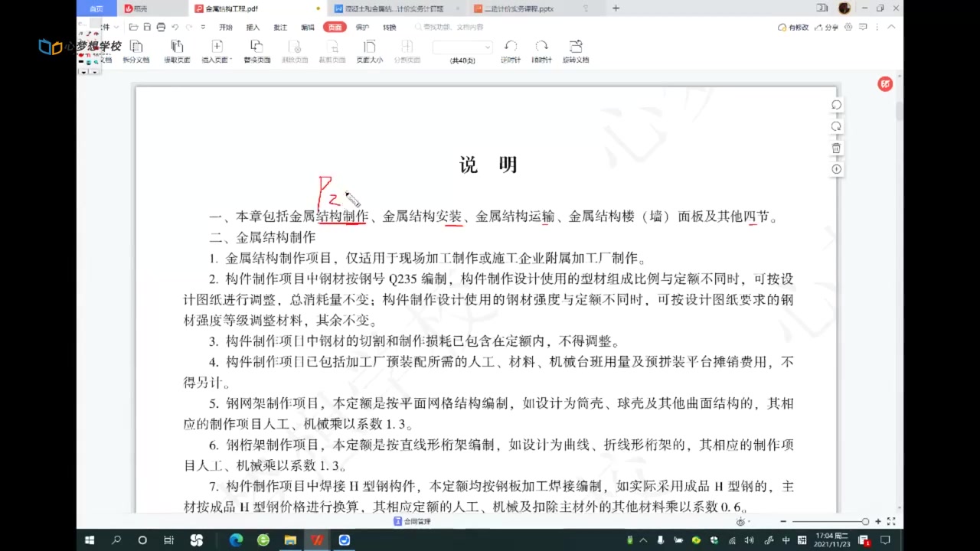Open the 提取页面 (extract pages) tool
This screenshot has height=551, width=980.
pos(176,54)
